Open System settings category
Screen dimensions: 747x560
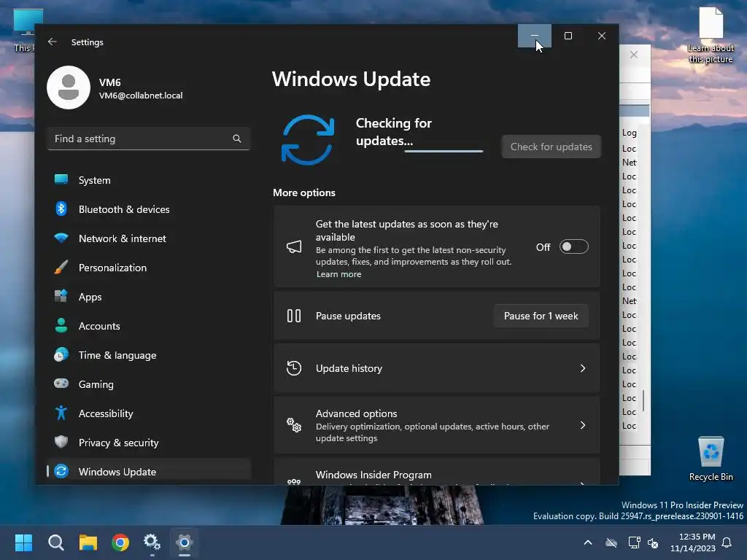pyautogui.click(x=149, y=180)
